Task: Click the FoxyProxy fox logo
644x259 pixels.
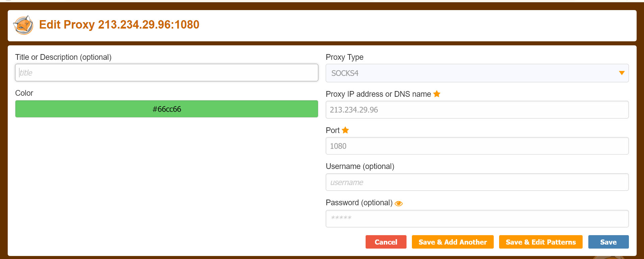Action: (x=23, y=25)
